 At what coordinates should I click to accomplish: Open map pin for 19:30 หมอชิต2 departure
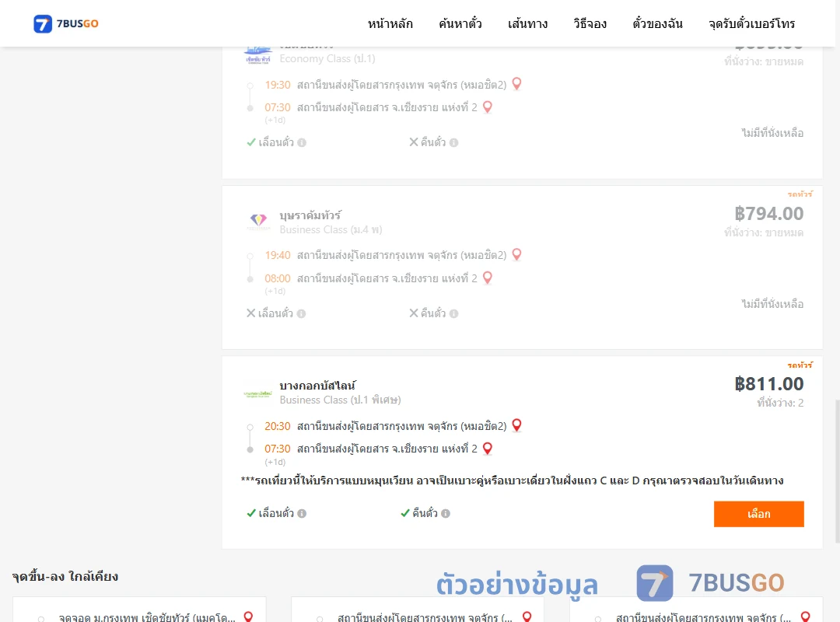(x=517, y=84)
